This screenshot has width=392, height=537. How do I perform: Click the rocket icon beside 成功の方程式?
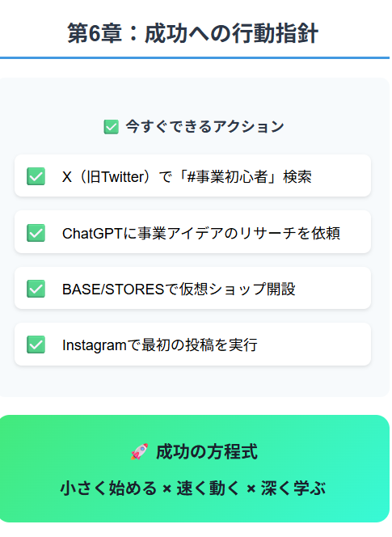tap(139, 451)
